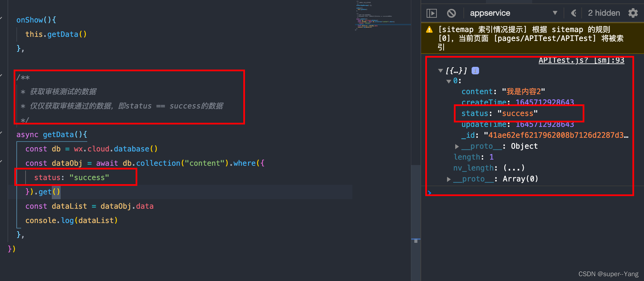Click the eye filter icon beside 2 hidden

point(574,13)
